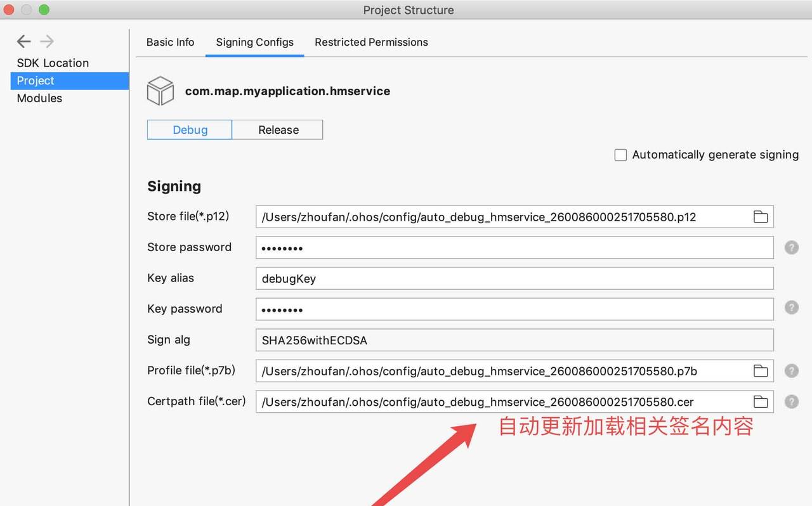Viewport: 812px width, 506px height.
Task: Maximize the window with the green button
Action: (44, 10)
